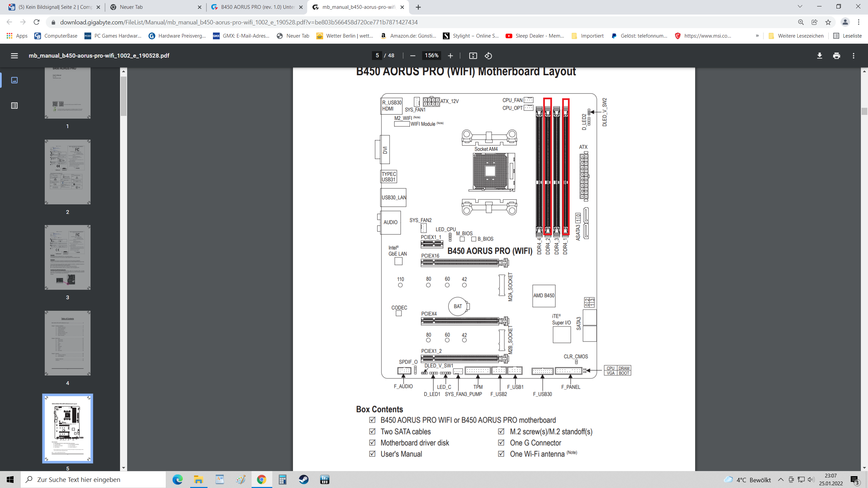
Task: Click the PDF zoom in plus icon
Action: click(x=450, y=56)
